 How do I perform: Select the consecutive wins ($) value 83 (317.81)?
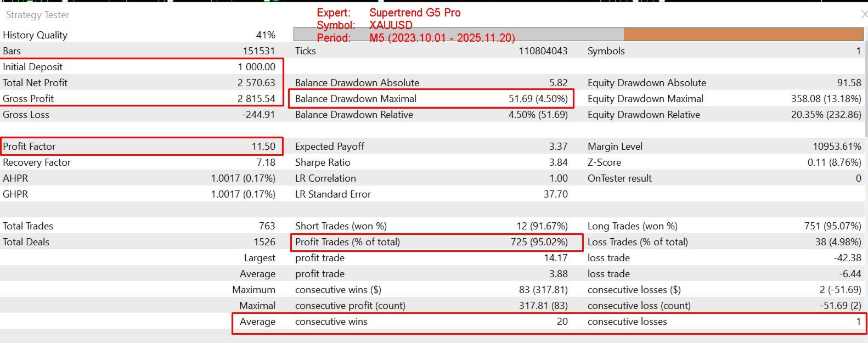tap(543, 290)
